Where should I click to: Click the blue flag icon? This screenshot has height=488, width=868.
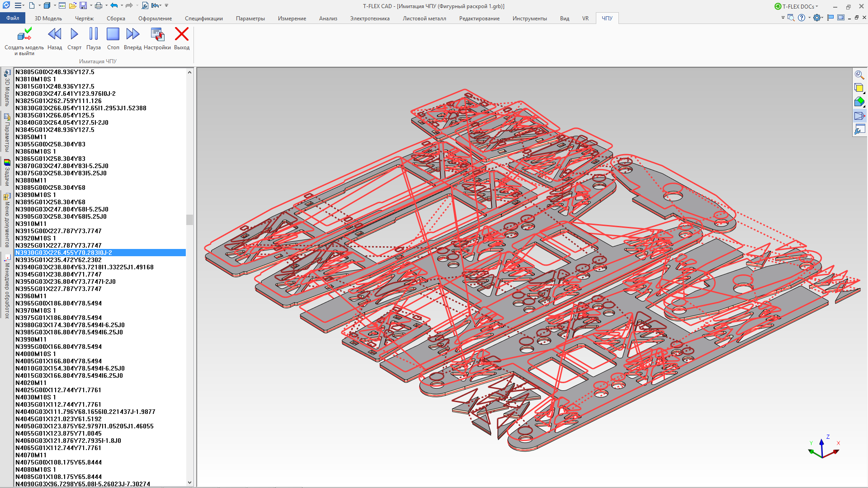[x=830, y=18]
